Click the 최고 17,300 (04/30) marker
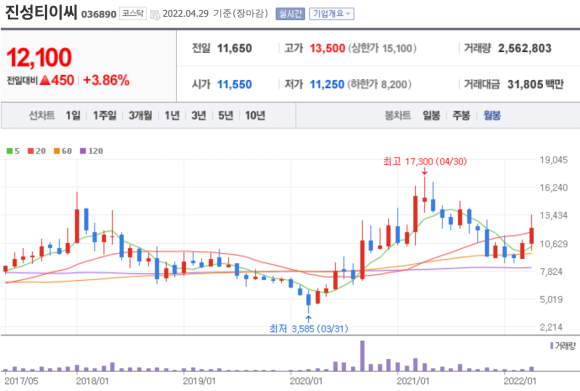The image size is (580, 391). click(x=425, y=162)
